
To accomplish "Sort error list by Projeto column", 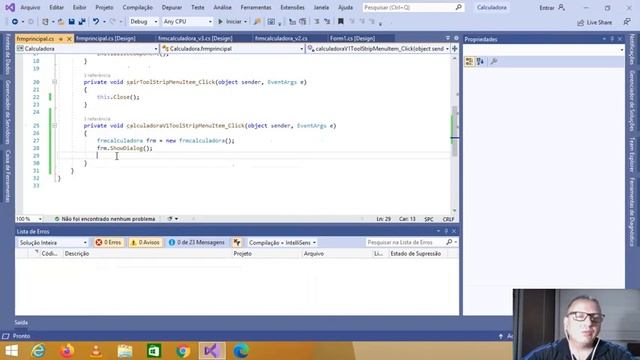I will (266, 253).
